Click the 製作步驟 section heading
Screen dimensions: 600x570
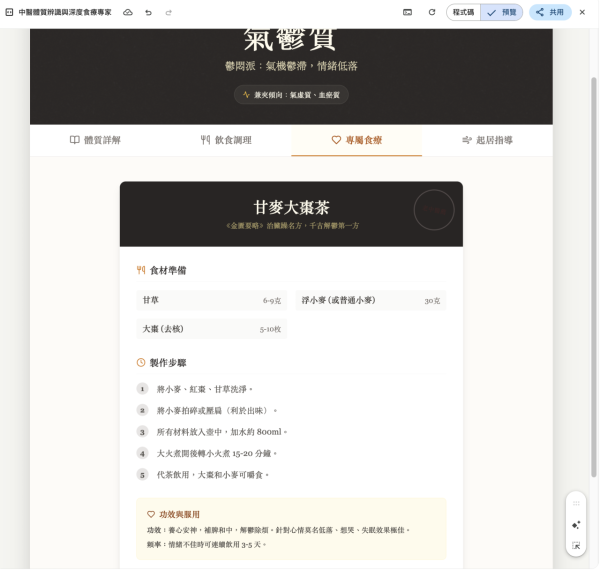[x=168, y=363]
